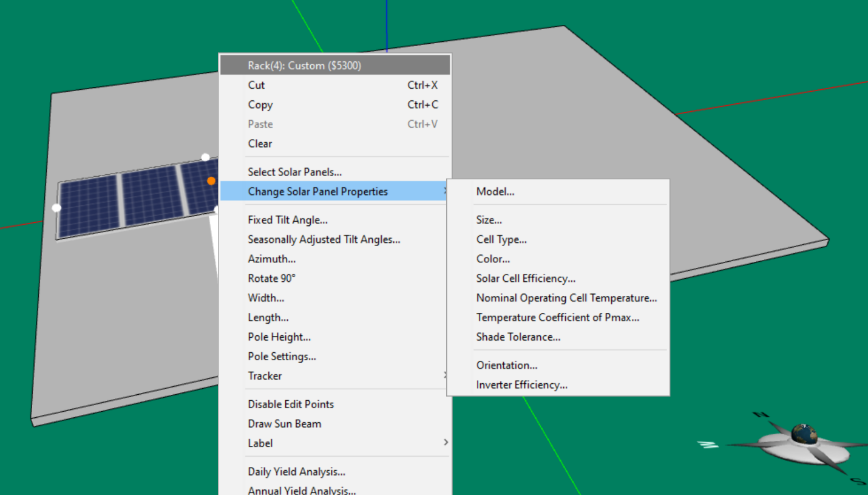Open the Azimuth setting
This screenshot has width=868, height=495.
pyautogui.click(x=271, y=259)
